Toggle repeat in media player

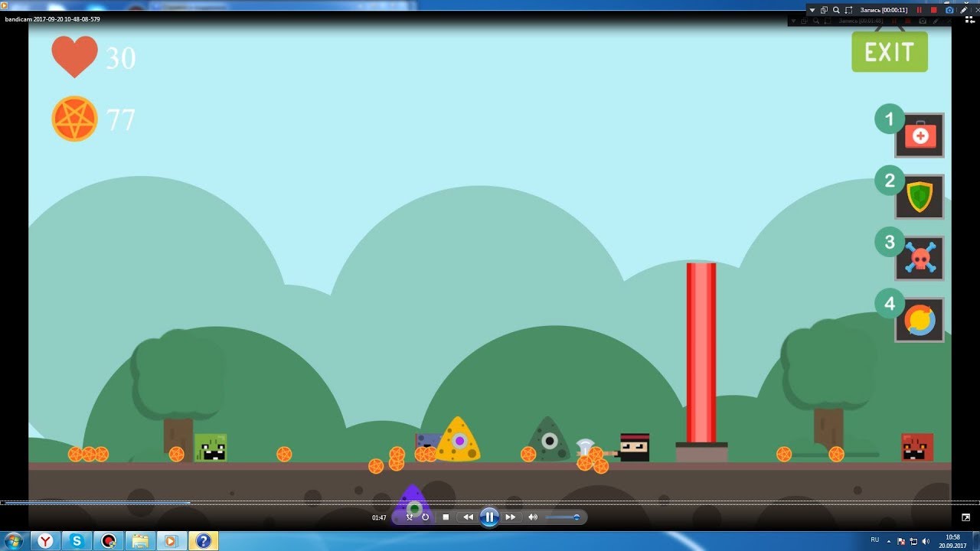click(426, 517)
